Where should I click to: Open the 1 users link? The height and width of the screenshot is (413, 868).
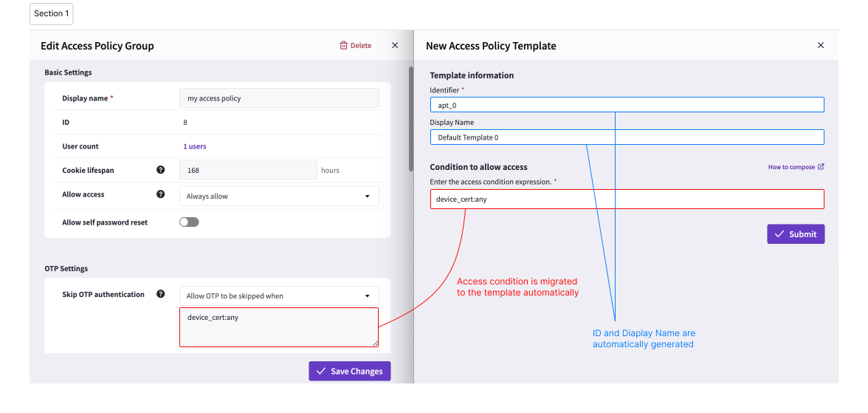(x=195, y=146)
